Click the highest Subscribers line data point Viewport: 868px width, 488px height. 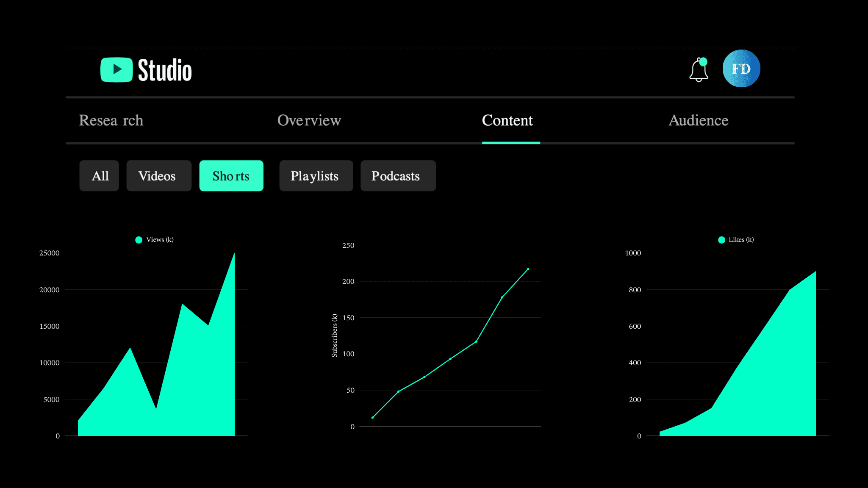(x=528, y=269)
